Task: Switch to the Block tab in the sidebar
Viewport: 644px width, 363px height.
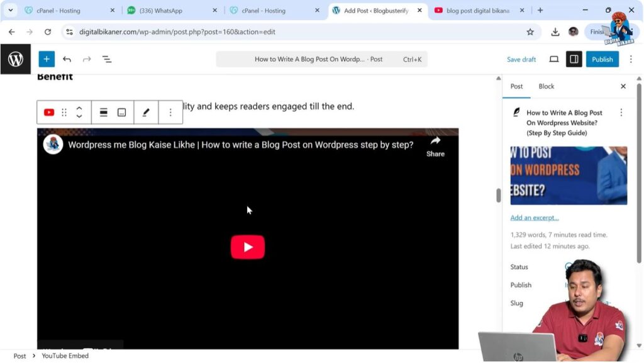Action: click(x=546, y=86)
